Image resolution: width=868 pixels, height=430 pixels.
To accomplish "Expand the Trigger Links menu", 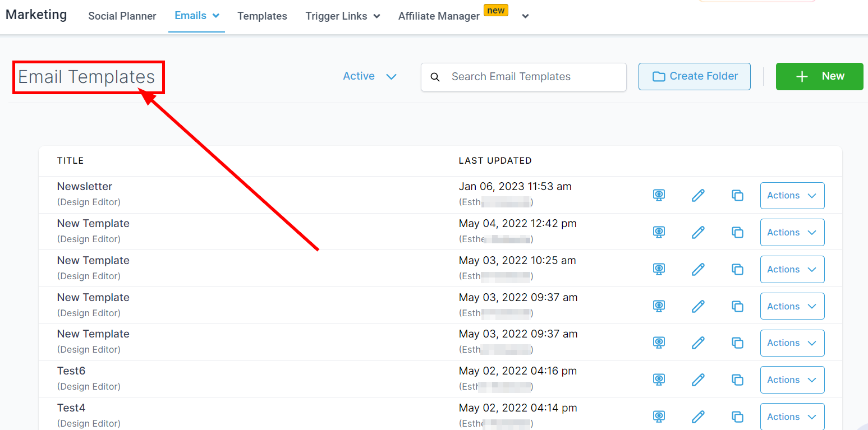I will [x=342, y=16].
